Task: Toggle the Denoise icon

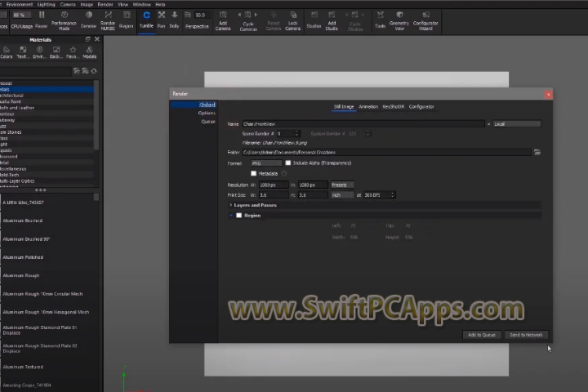Action: point(89,15)
